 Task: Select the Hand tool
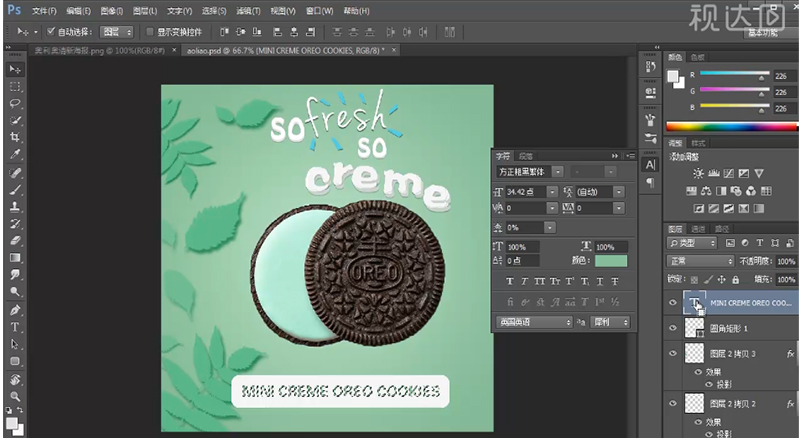[15, 379]
